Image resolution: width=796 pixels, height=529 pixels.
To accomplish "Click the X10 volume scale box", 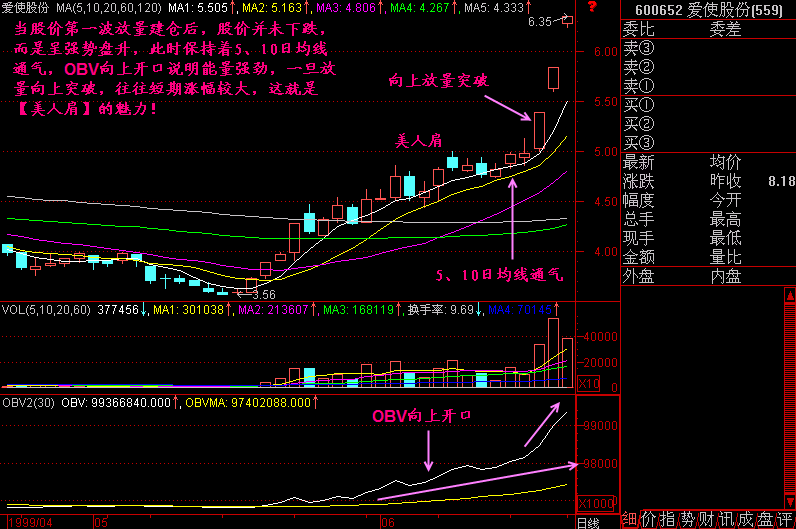I will [589, 384].
